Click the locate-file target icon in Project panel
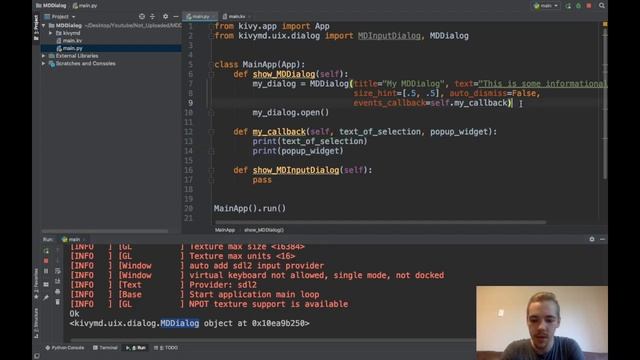Screen dimensions: 640x360 pyautogui.click(x=142, y=16)
